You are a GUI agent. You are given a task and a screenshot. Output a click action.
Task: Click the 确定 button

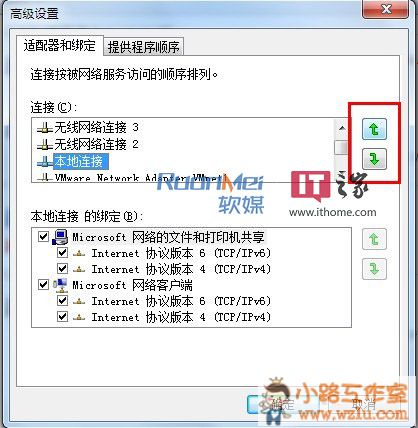[x=282, y=405]
